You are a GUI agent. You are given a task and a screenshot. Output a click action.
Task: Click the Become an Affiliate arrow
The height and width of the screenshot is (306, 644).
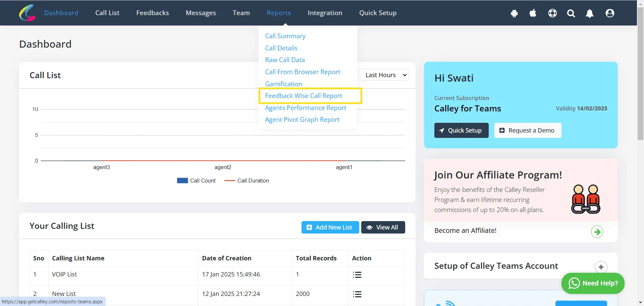597,232
